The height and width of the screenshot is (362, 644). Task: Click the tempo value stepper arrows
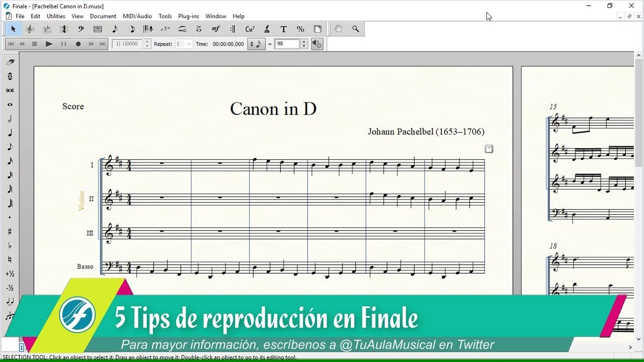click(x=304, y=44)
